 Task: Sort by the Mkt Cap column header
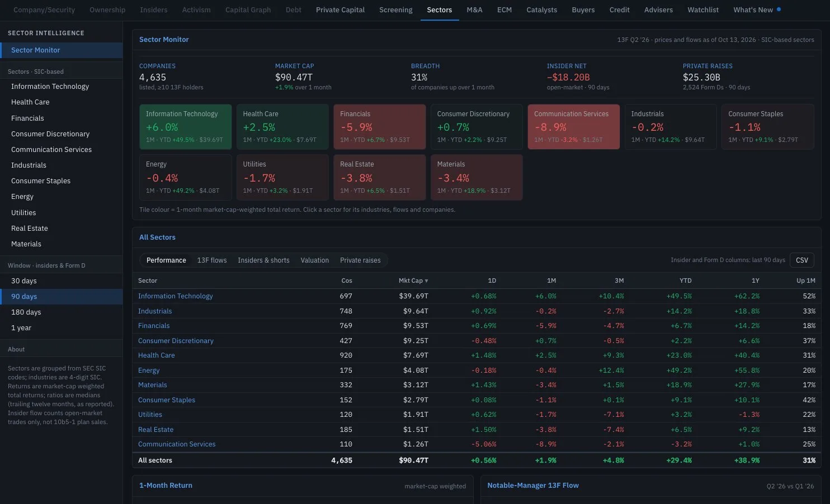tap(413, 280)
